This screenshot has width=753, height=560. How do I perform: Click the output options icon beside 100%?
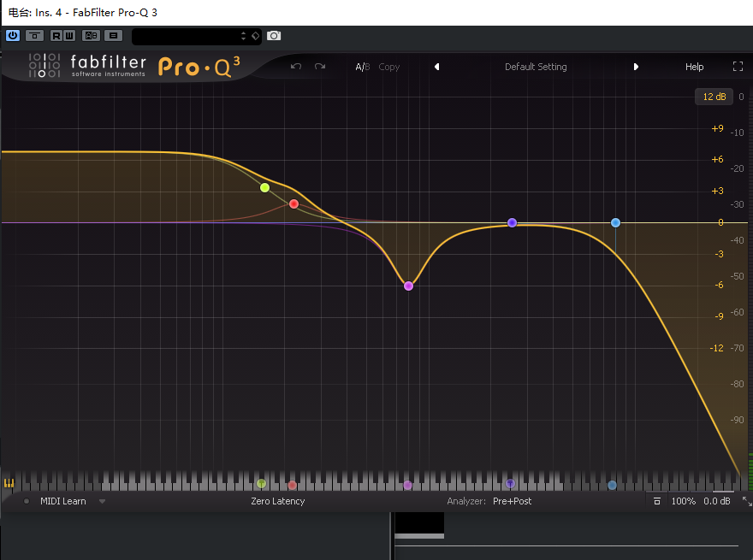657,501
